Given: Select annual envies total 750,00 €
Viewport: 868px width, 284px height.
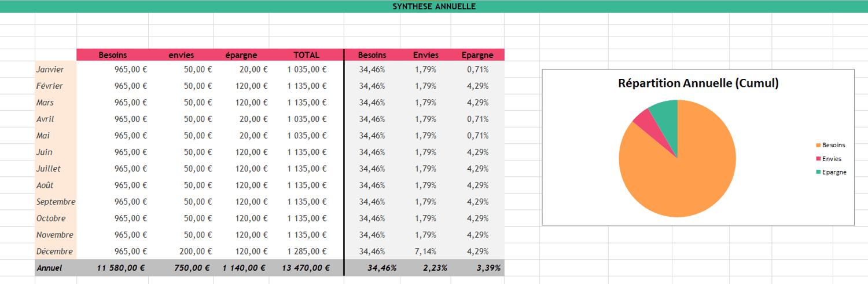Looking at the screenshot, I should click(192, 268).
